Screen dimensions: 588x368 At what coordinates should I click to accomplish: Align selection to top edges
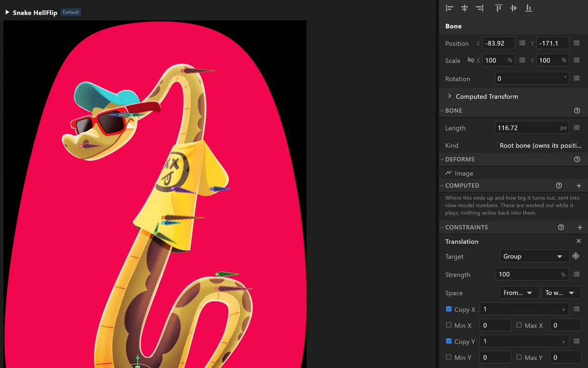(x=498, y=8)
